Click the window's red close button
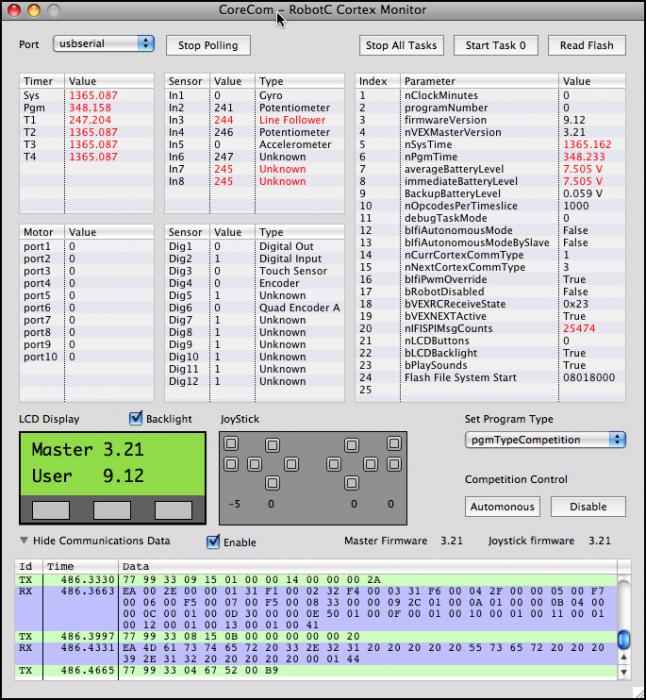This screenshot has width=646, height=700. (14, 10)
